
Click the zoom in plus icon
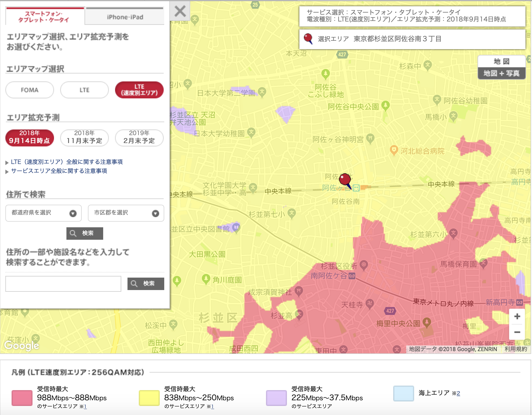[x=517, y=317]
